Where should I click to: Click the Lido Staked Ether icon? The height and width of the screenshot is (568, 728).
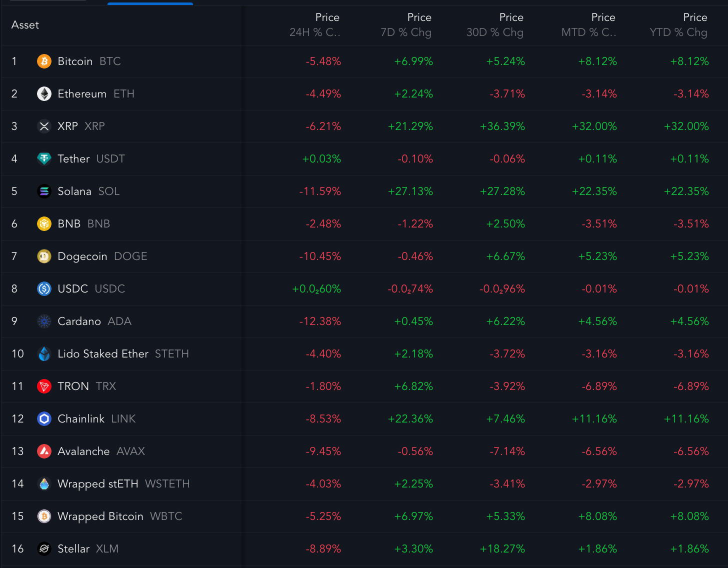pos(44,354)
